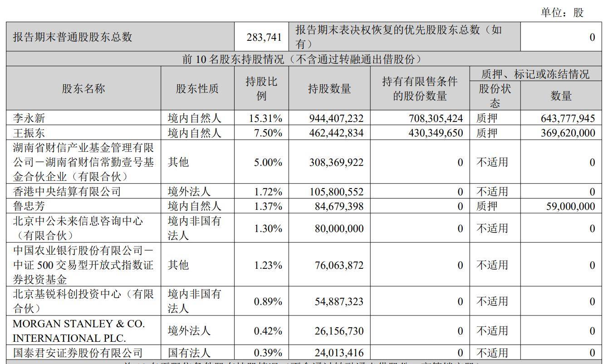Select the pledged quantity 59,000,000
This screenshot has height=364, width=608.
pyautogui.click(x=571, y=206)
